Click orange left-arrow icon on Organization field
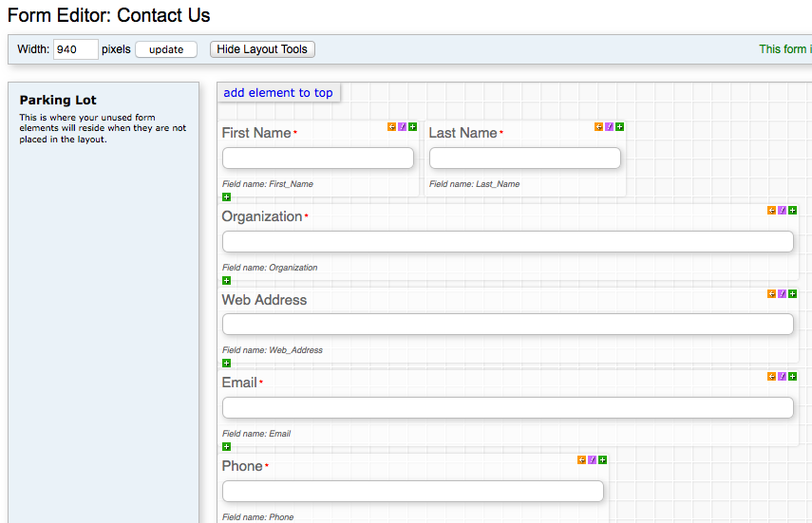 pyautogui.click(x=771, y=210)
